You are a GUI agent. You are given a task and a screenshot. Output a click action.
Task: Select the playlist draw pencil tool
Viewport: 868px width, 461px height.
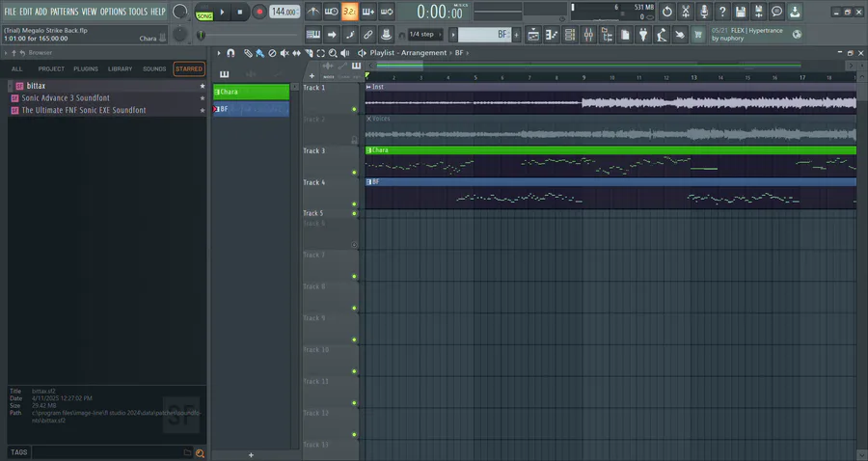(x=248, y=53)
